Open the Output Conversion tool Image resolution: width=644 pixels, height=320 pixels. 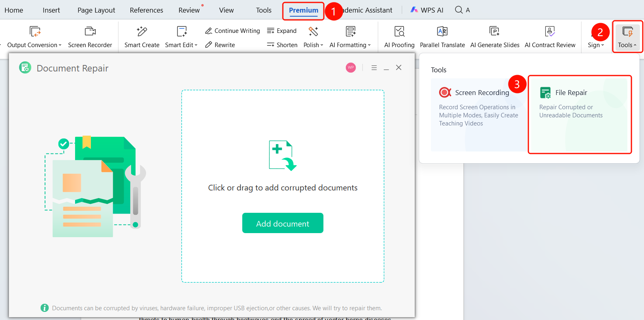pyautogui.click(x=34, y=37)
